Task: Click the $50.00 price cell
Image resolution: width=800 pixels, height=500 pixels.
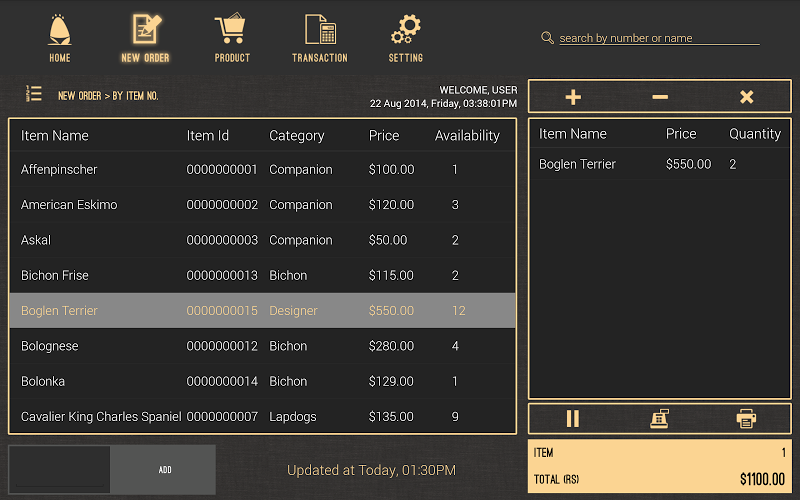Action: 388,240
